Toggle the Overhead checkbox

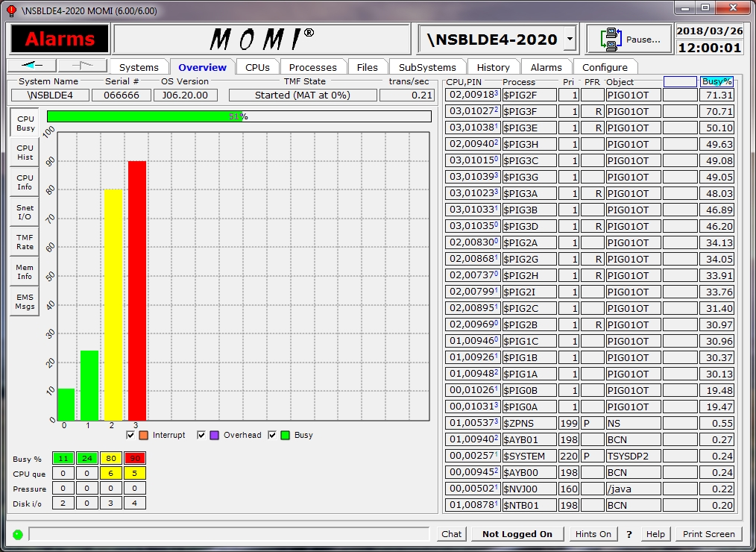click(202, 435)
